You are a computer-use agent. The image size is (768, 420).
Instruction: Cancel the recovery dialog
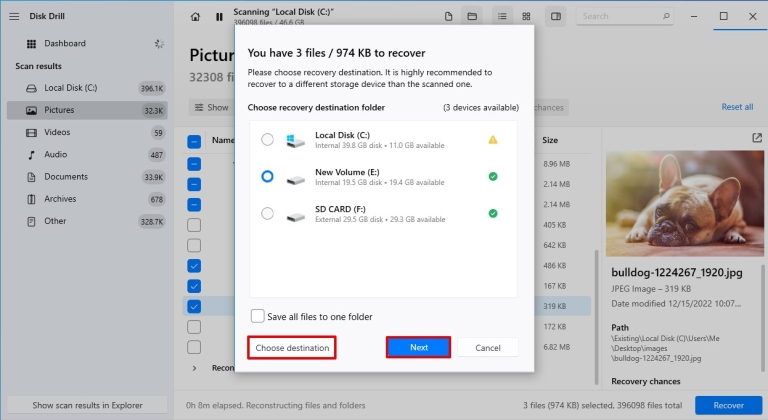488,347
